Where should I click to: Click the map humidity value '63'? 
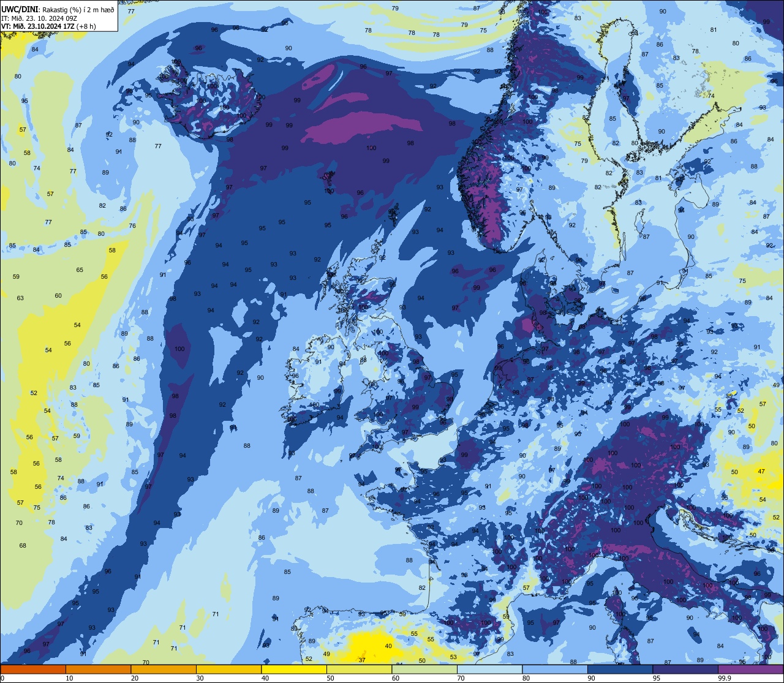[20, 298]
